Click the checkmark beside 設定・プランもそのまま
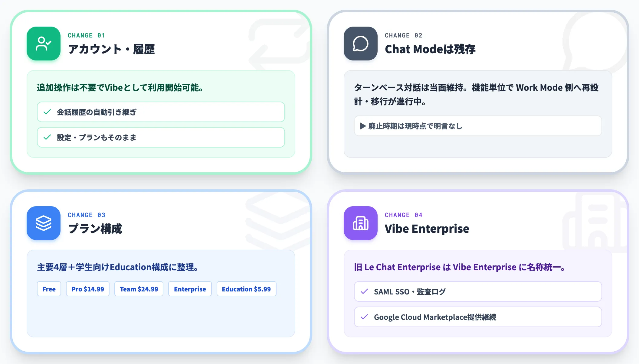The height and width of the screenshot is (364, 639). [x=47, y=137]
